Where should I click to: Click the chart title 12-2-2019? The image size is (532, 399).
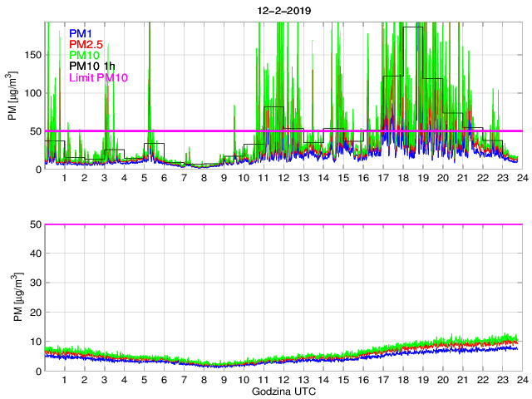click(282, 11)
